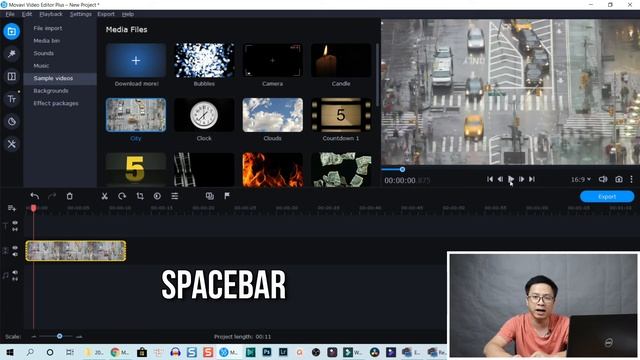Screen dimensions: 640x360
Task: Rotate the clip with the rotate icon
Action: [122, 196]
